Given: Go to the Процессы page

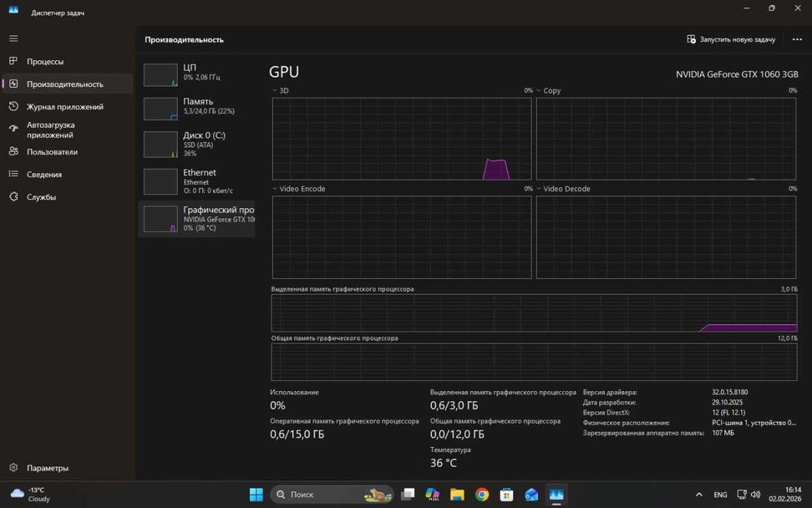Looking at the screenshot, I should 67,61.
